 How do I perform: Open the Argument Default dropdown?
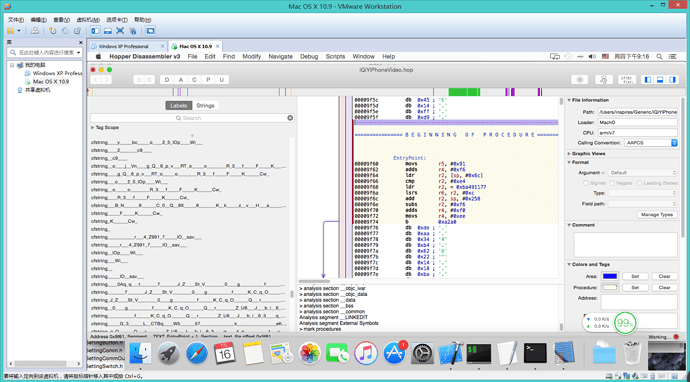coord(643,173)
